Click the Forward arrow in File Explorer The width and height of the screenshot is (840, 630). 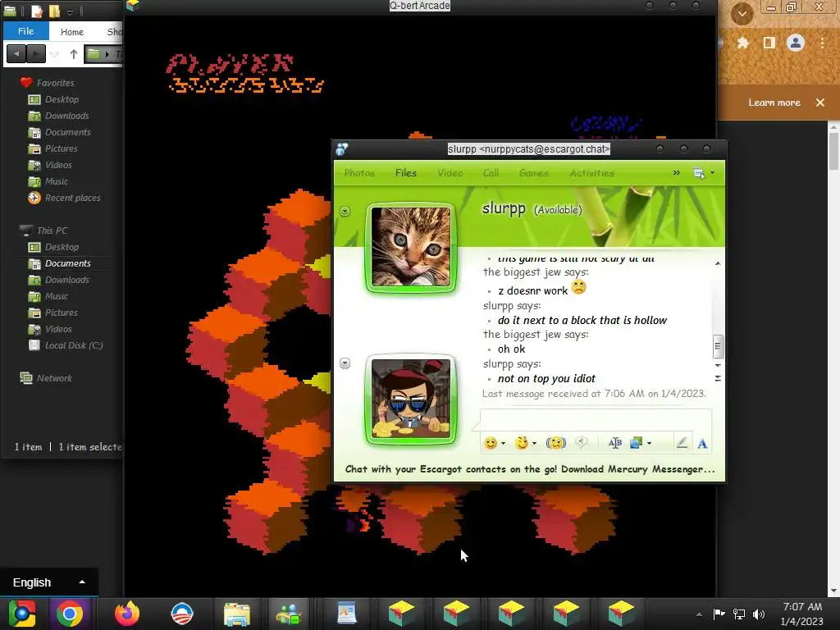point(36,53)
